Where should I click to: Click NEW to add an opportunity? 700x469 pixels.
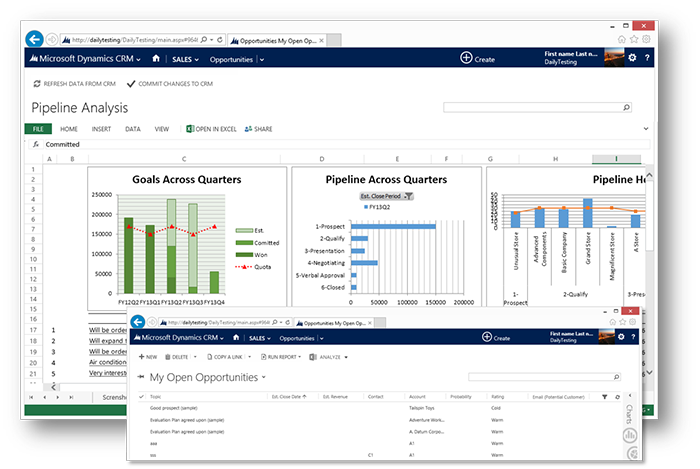(148, 357)
